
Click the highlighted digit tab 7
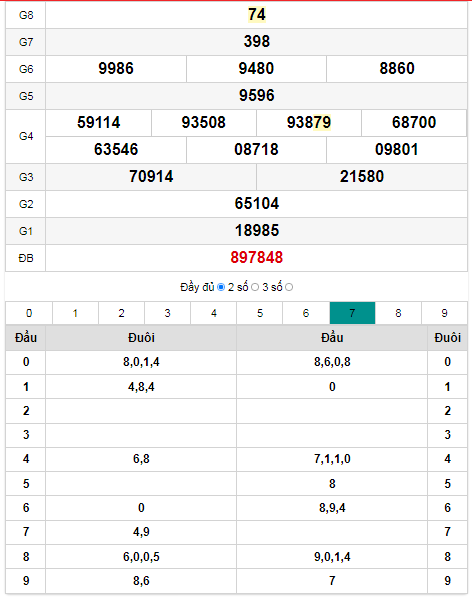point(352,313)
